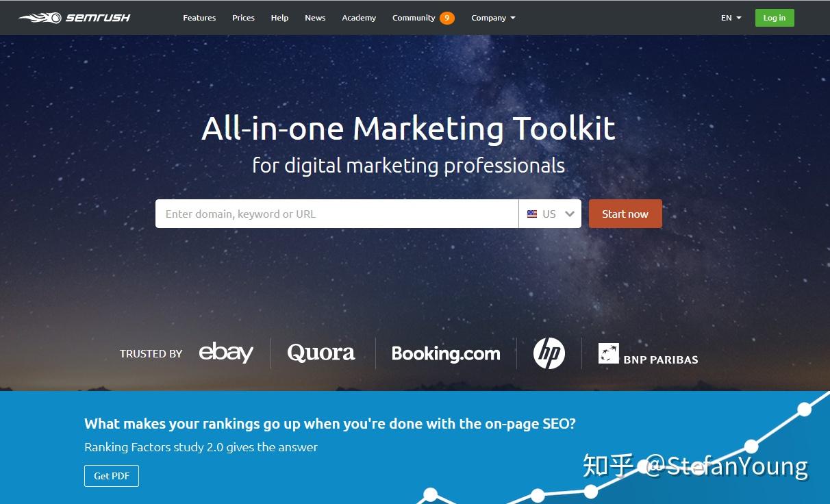Click the green Log in button

[775, 18]
